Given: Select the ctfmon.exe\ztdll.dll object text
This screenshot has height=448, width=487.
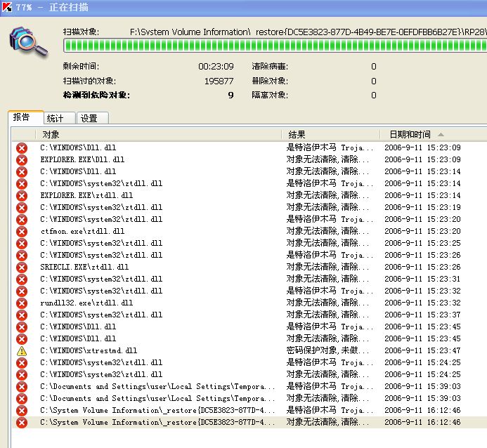Looking at the screenshot, I should 82,232.
